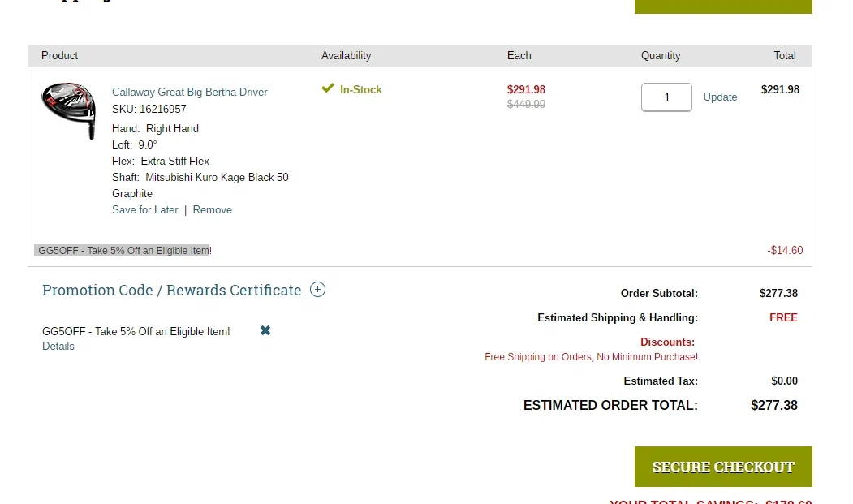This screenshot has height=504, width=853.
Task: Click the green In-Stock checkmark icon
Action: point(328,88)
